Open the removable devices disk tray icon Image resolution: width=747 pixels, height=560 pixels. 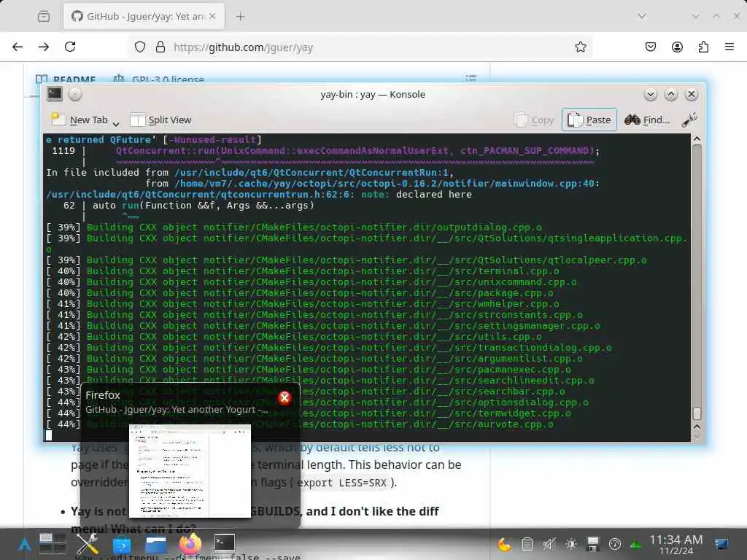[592, 544]
